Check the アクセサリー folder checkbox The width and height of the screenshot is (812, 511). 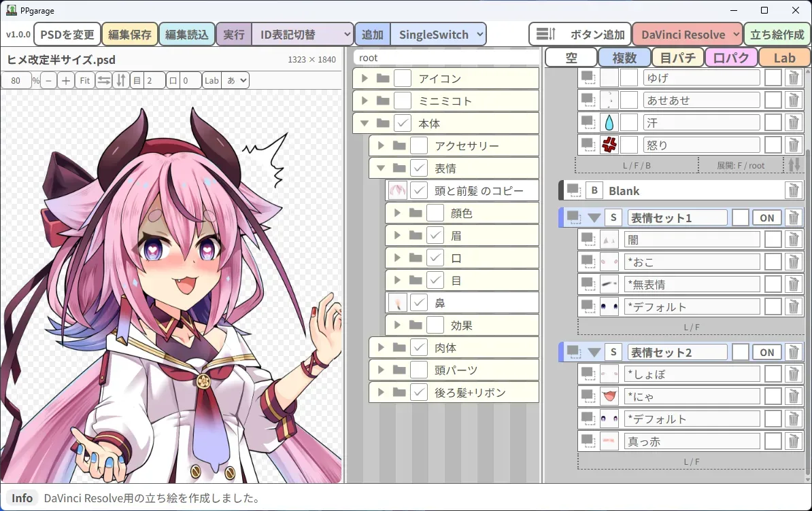pyautogui.click(x=418, y=146)
